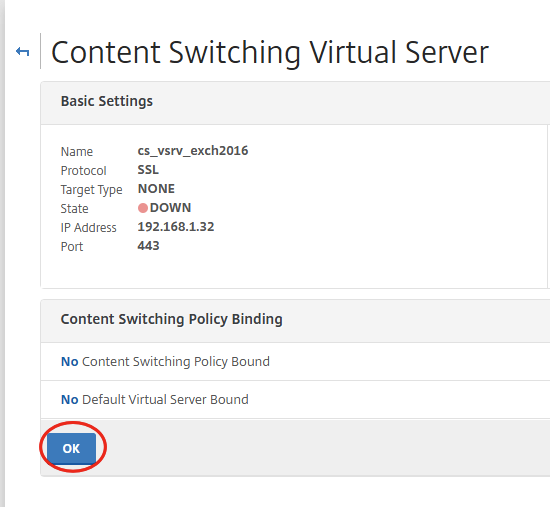Click the SSL protocol value

click(x=148, y=170)
